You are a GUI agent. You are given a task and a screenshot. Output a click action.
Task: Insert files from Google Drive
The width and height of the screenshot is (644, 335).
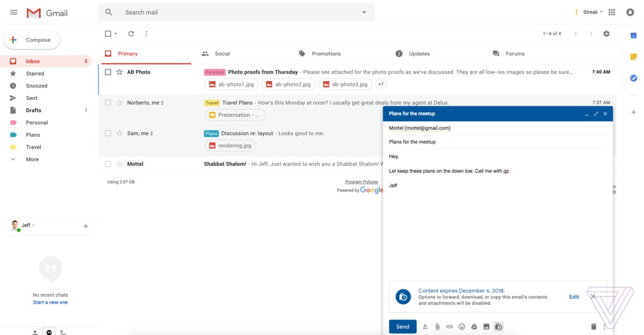tap(474, 326)
